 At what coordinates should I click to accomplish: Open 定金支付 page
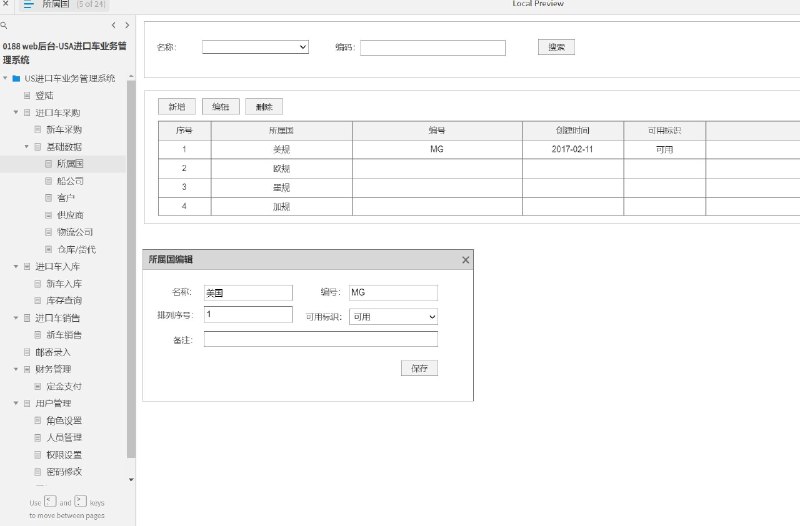tap(64, 386)
